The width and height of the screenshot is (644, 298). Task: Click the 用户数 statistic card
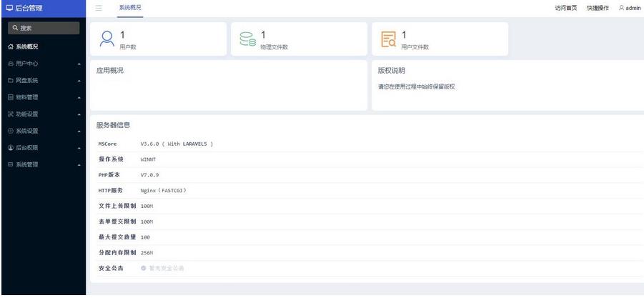point(158,39)
